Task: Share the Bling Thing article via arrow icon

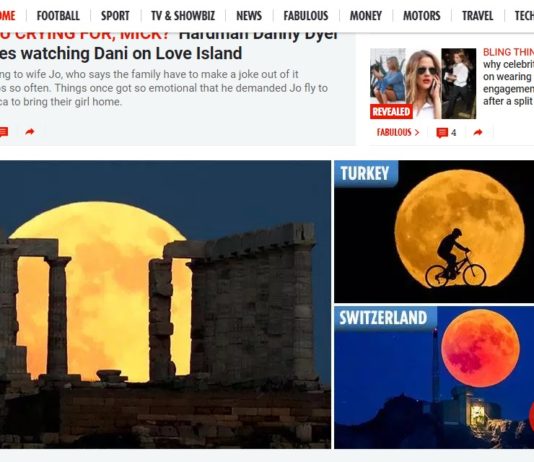Action: point(478,132)
